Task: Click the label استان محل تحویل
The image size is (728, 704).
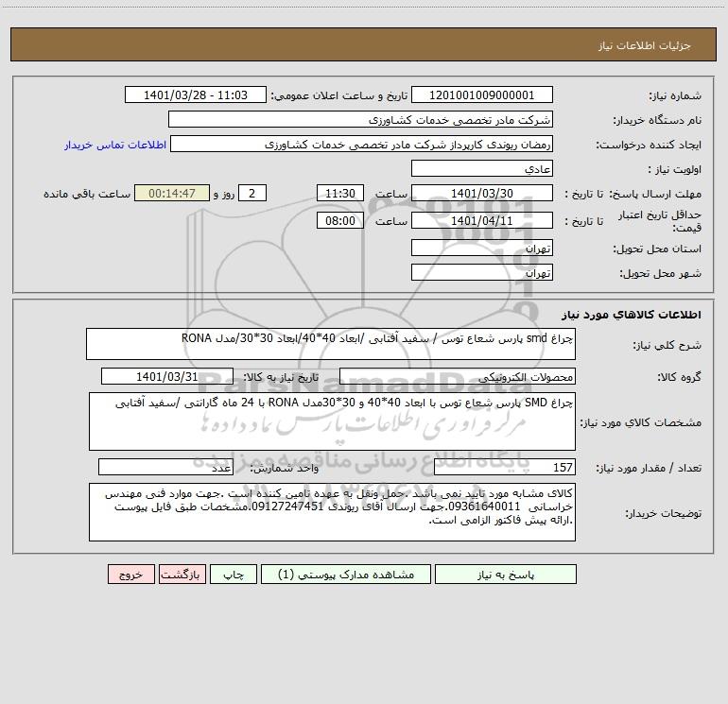Action: [x=657, y=249]
